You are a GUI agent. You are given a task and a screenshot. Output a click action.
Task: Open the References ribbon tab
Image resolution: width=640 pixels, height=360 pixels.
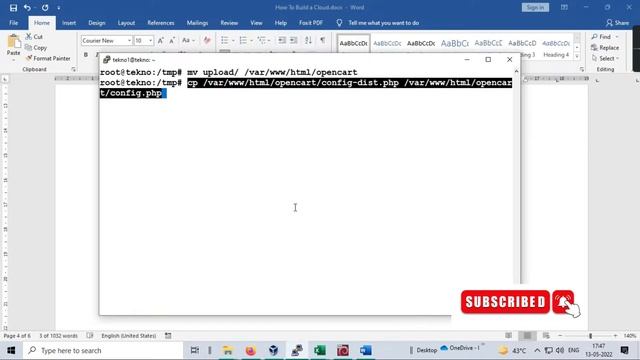(160, 23)
